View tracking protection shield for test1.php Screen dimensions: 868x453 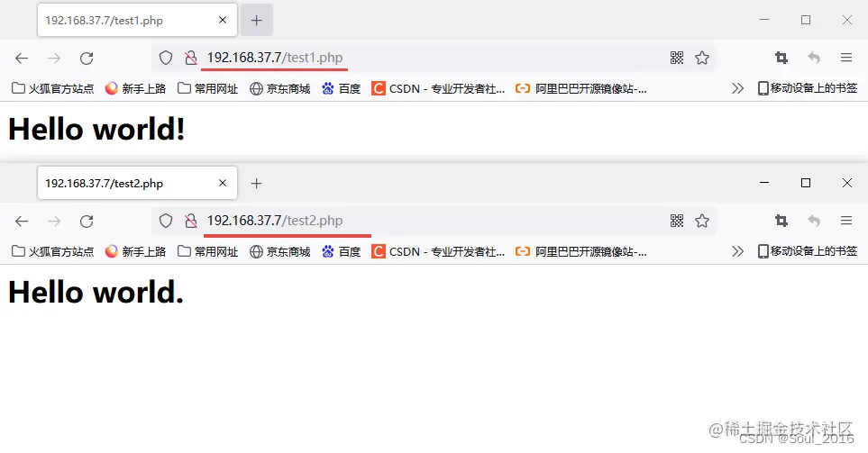pyautogui.click(x=166, y=58)
